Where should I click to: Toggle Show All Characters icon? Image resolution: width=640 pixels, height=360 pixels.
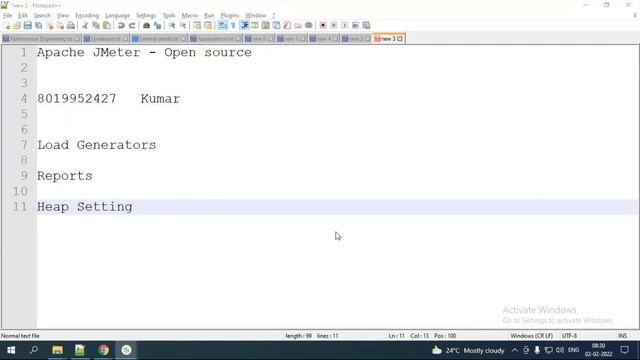tap(233, 26)
